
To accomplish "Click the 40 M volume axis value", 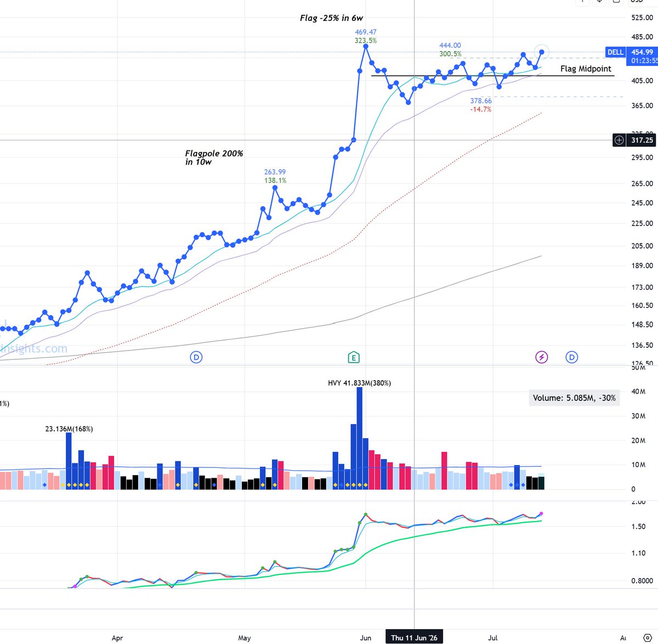I will (x=638, y=391).
